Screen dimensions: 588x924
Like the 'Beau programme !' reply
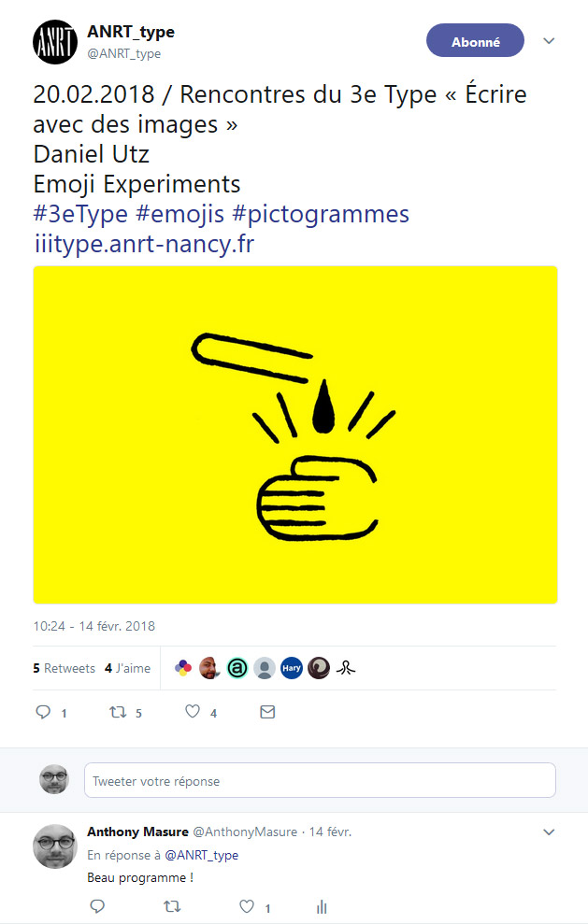click(247, 906)
